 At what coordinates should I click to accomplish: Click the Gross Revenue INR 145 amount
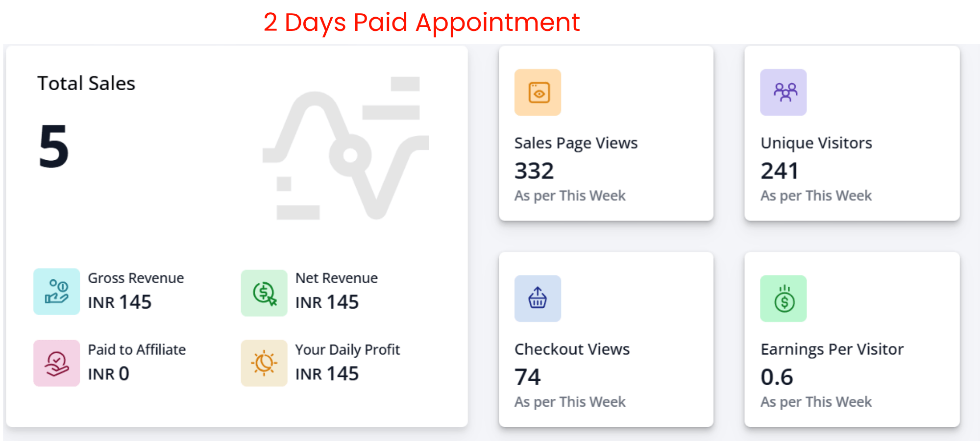[120, 302]
